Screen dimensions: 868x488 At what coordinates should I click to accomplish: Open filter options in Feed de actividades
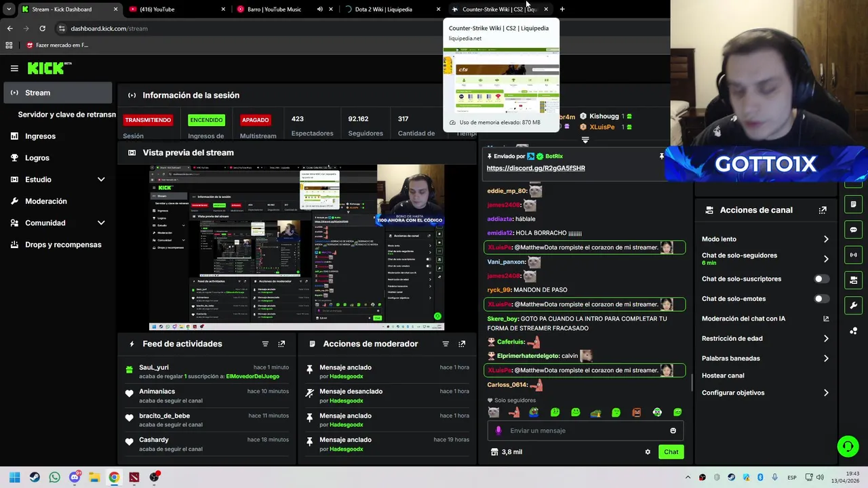click(x=265, y=344)
